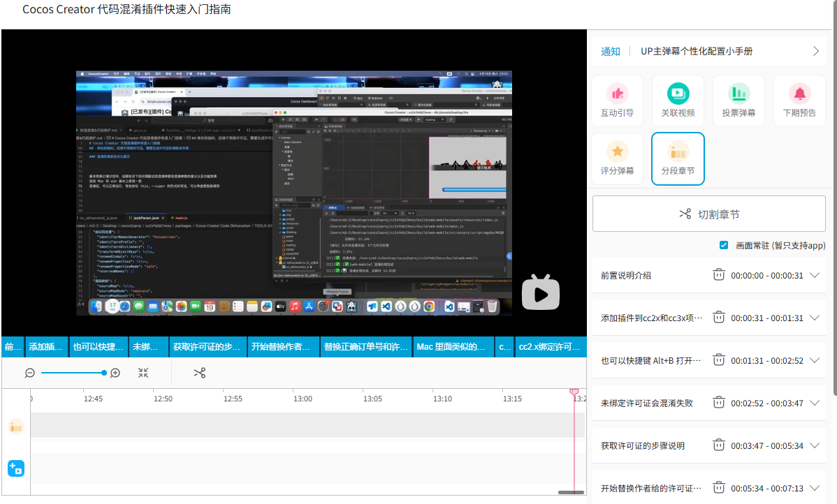Adjust the timeline zoom slider handle
This screenshot has width=837, height=504.
pos(103,373)
